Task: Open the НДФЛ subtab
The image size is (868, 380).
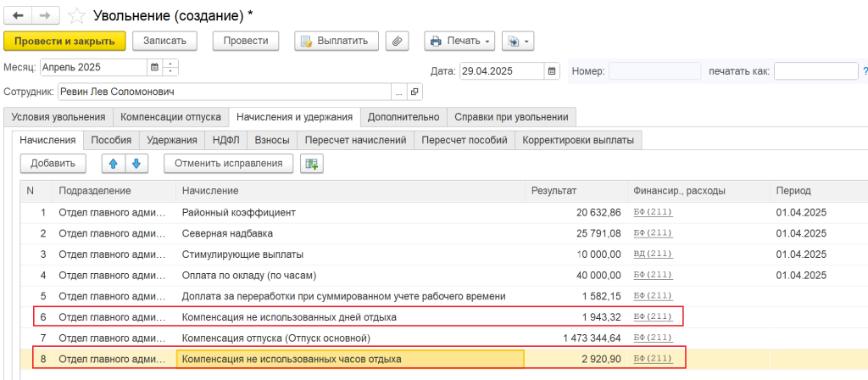Action: pyautogui.click(x=225, y=140)
